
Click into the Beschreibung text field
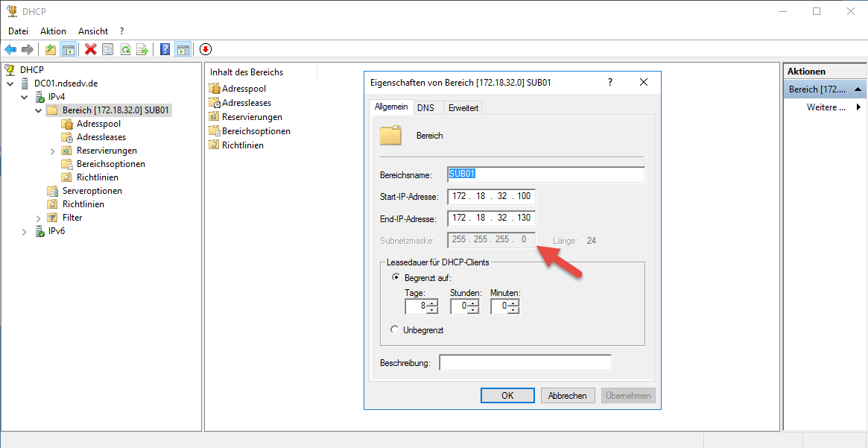coord(525,363)
